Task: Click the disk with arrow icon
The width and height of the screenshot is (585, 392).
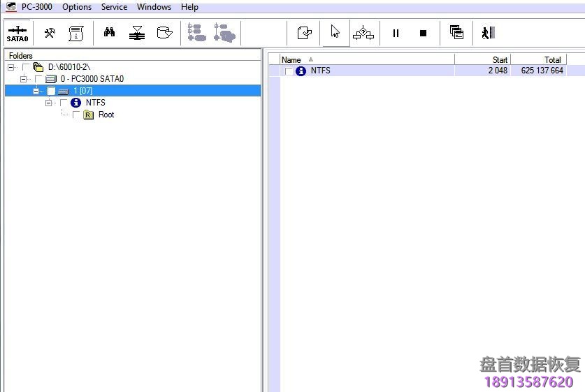Action: [164, 33]
